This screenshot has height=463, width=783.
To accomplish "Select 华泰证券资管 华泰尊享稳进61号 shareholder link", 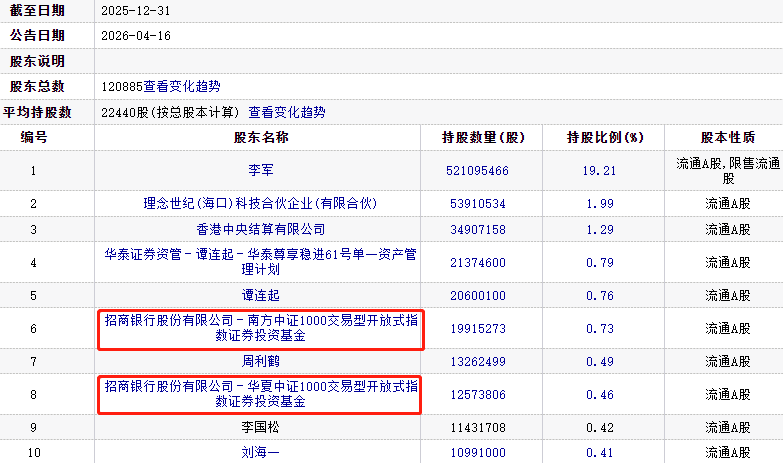I will (260, 263).
